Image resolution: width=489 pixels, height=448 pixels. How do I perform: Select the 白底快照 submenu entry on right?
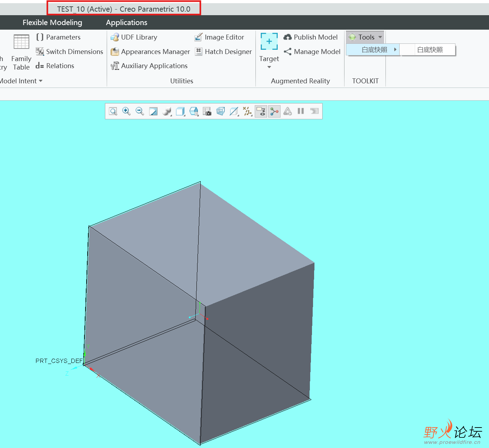tap(430, 50)
